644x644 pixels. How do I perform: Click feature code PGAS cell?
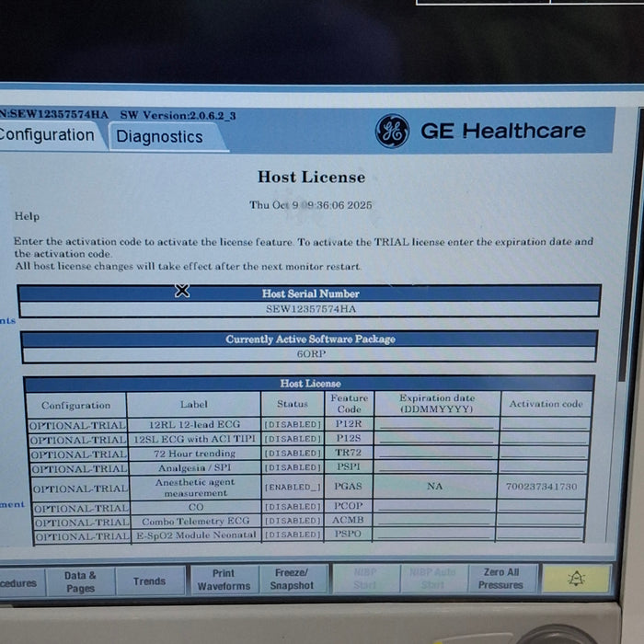pyautogui.click(x=348, y=487)
